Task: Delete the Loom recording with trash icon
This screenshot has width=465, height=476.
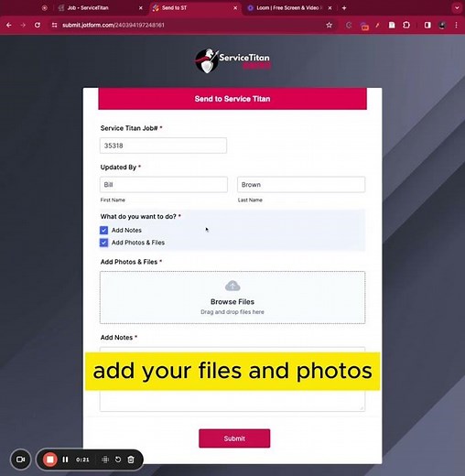Action: (x=131, y=460)
